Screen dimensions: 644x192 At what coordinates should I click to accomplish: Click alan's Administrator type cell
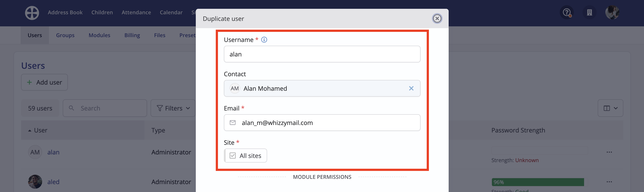point(171,152)
